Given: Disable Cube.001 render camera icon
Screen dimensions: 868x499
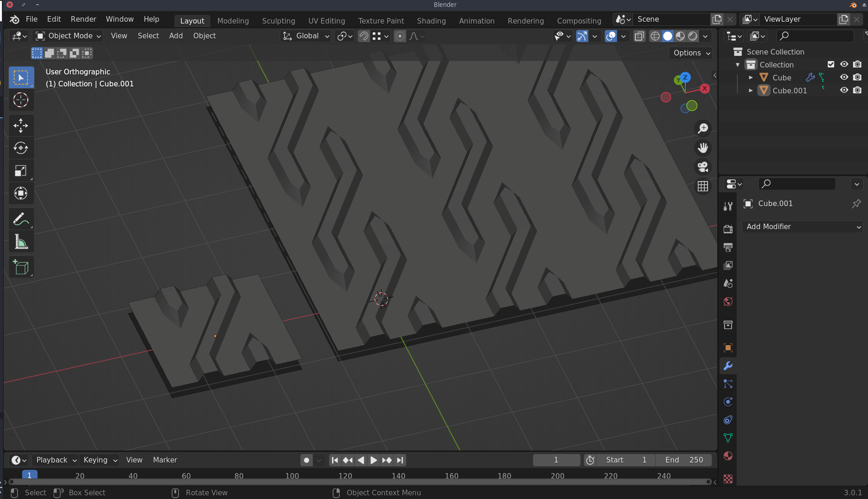Looking at the screenshot, I should point(857,90).
